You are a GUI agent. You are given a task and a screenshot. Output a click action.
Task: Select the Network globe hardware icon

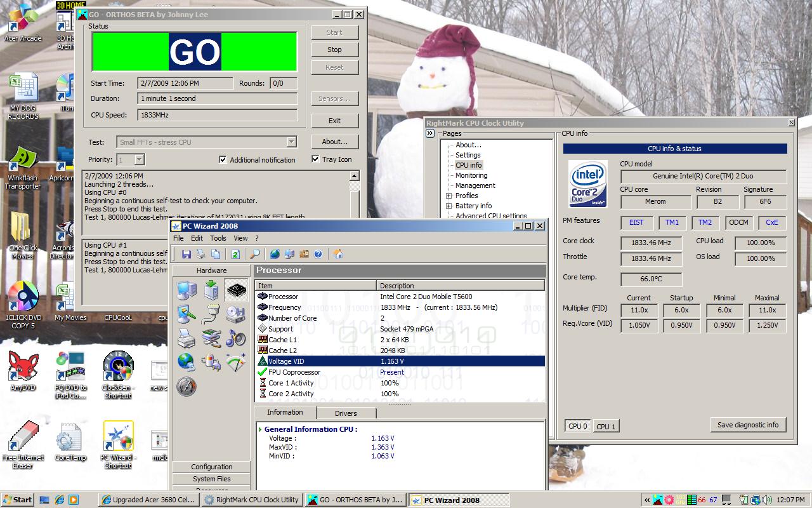(x=187, y=362)
